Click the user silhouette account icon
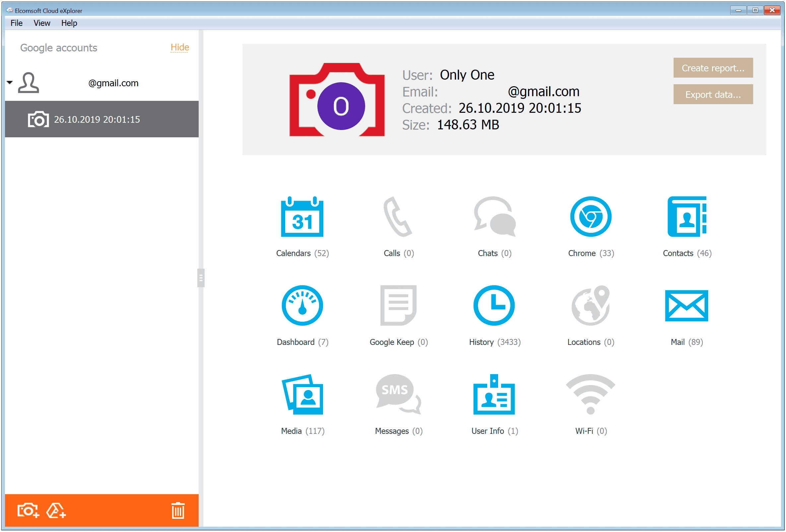786x532 pixels. pos(29,83)
